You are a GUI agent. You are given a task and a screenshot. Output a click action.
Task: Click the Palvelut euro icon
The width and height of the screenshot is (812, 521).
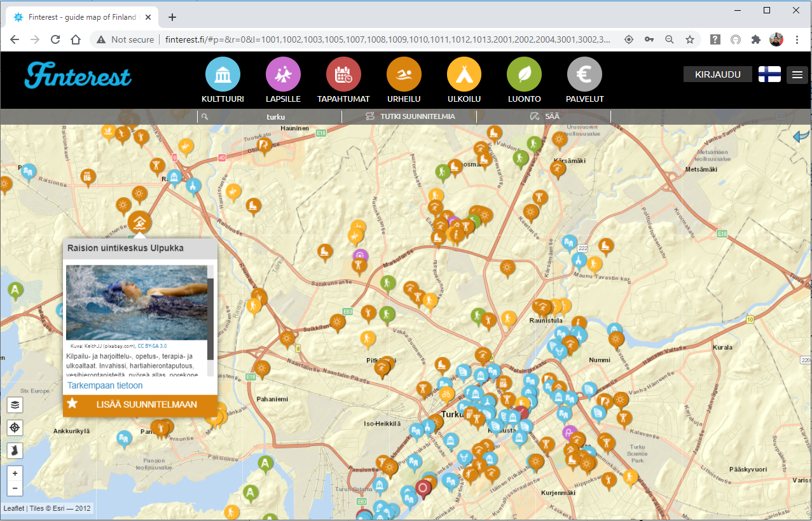pos(584,75)
